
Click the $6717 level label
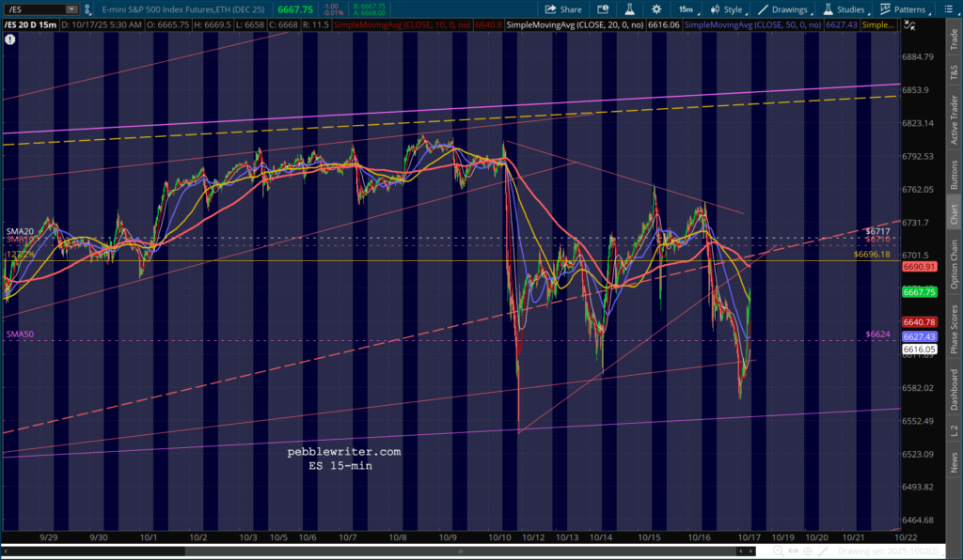pos(877,231)
